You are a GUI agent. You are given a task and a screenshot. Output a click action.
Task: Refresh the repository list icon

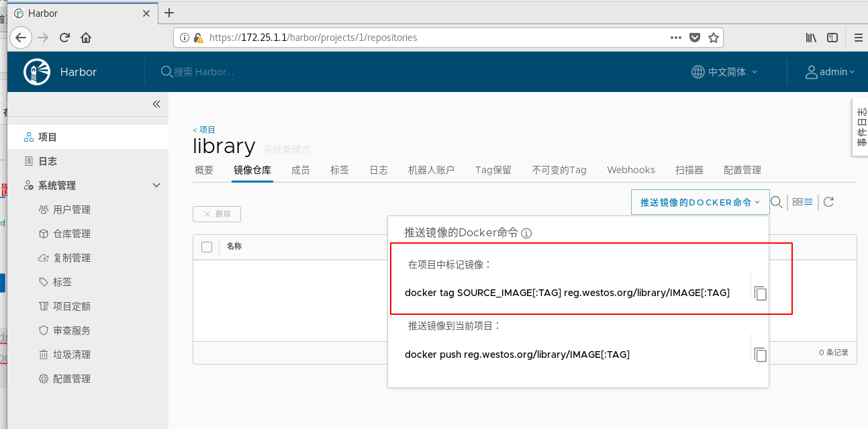coord(828,201)
